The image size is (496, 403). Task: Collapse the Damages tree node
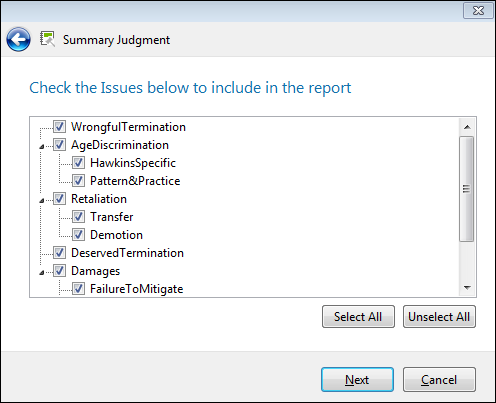pos(42,272)
